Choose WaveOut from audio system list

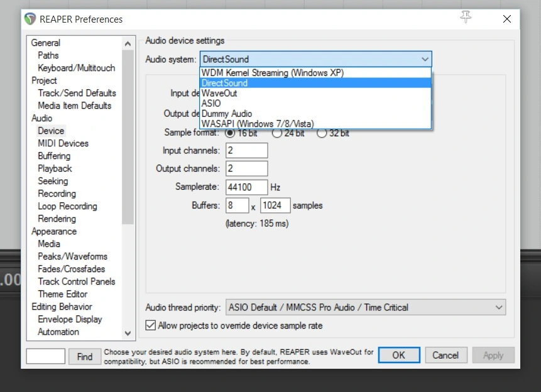point(315,93)
